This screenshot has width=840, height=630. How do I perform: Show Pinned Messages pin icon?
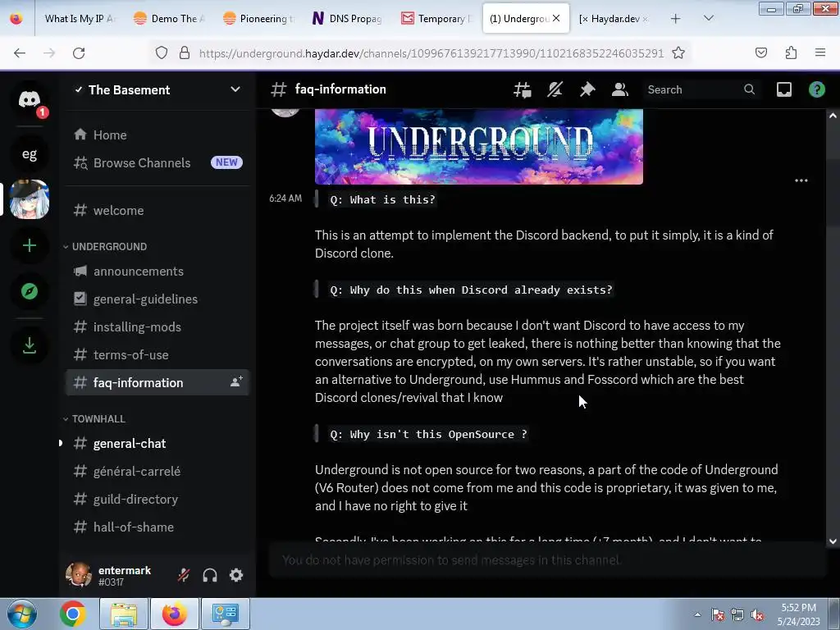(587, 89)
